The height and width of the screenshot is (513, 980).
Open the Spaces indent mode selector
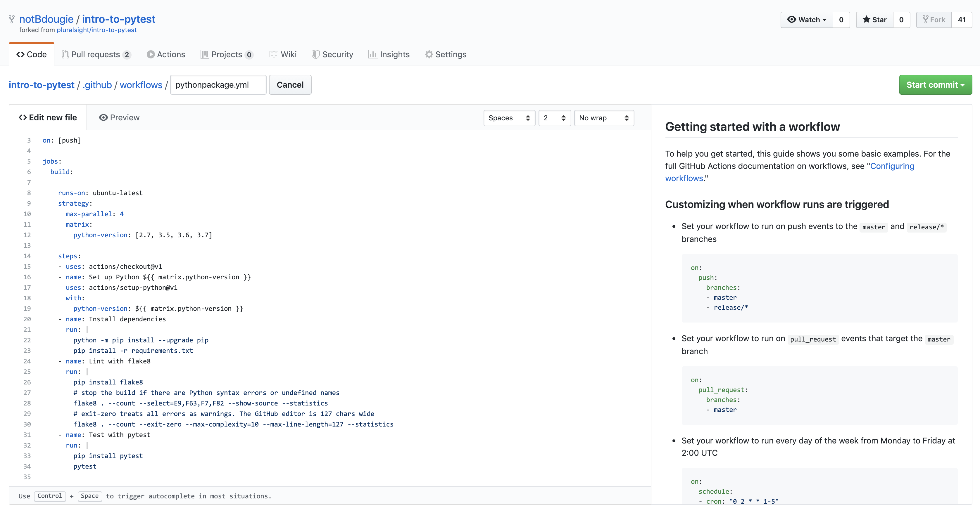click(x=509, y=118)
